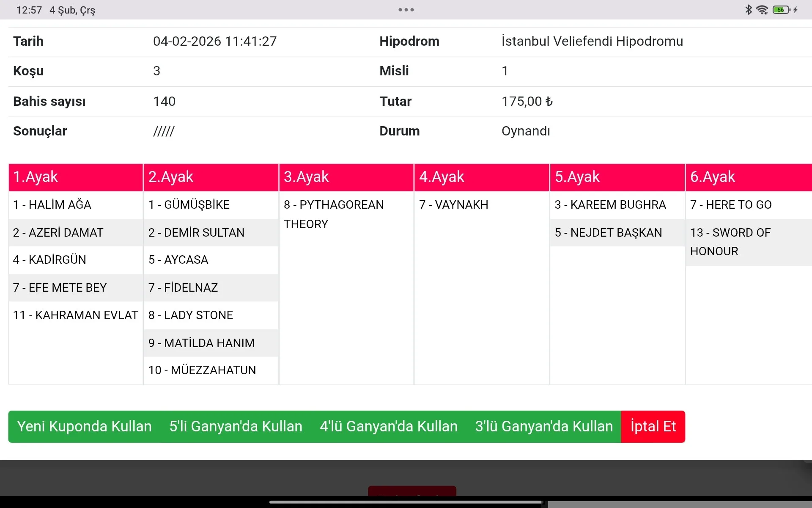812x508 pixels.
Task: Tap the MÜEZZAHATUN entry in 2.Ayak
Action: pos(202,370)
